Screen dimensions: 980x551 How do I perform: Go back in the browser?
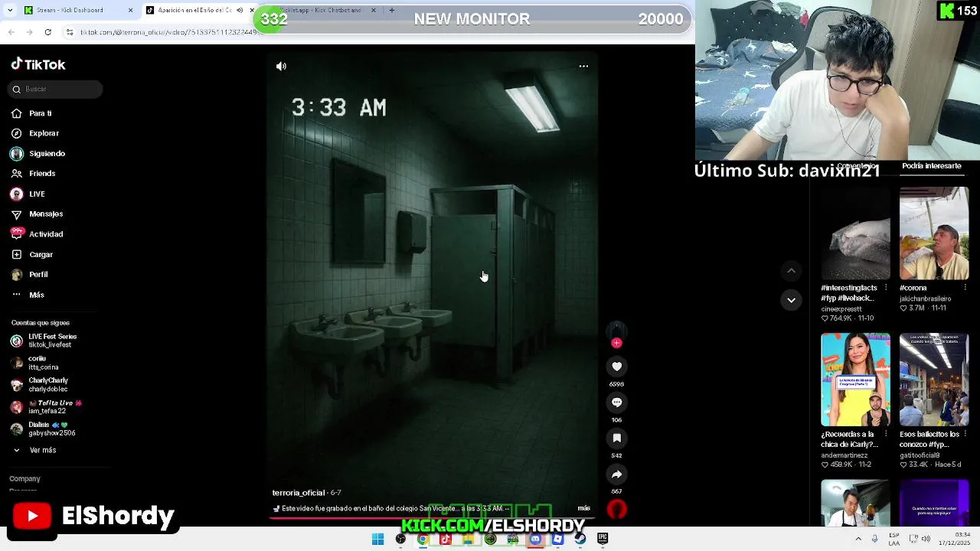[11, 32]
